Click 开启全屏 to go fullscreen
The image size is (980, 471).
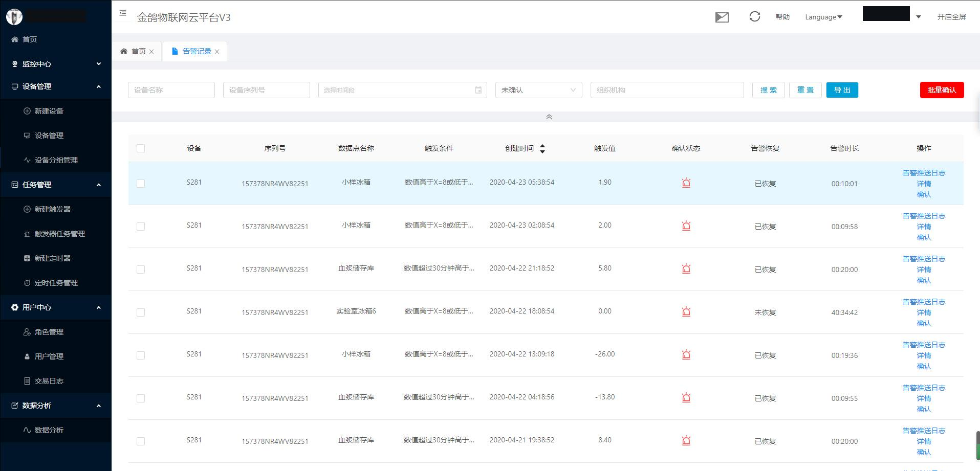pos(952,17)
